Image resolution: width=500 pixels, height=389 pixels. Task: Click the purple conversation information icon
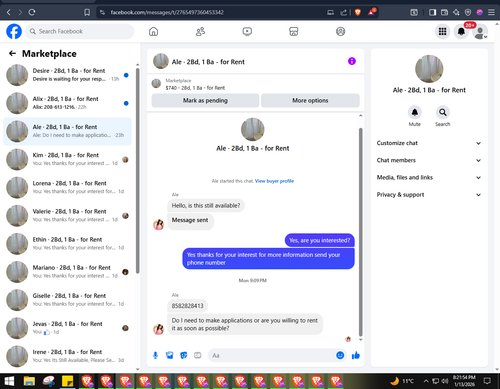tap(352, 61)
